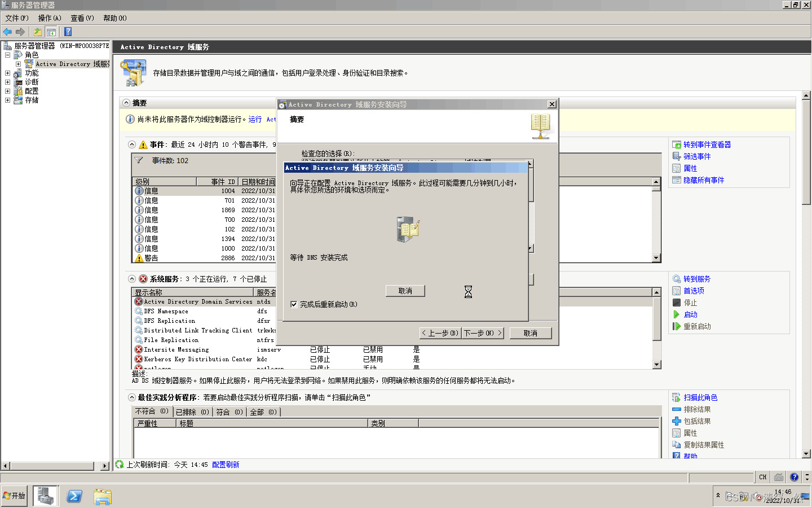
Task: Click the green refresh icon by 上次刷新时间
Action: pos(120,465)
